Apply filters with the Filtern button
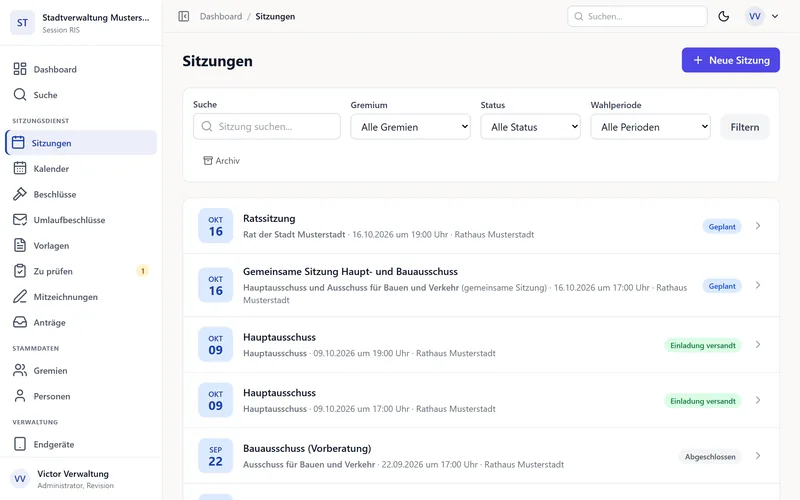Screen dimensions: 800x500 pyautogui.click(x=744, y=127)
